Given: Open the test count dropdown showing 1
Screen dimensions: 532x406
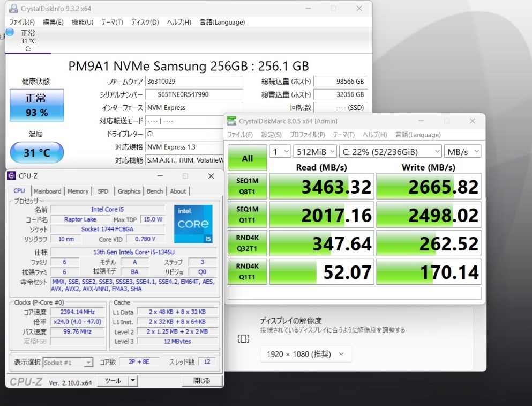Looking at the screenshot, I should point(280,152).
